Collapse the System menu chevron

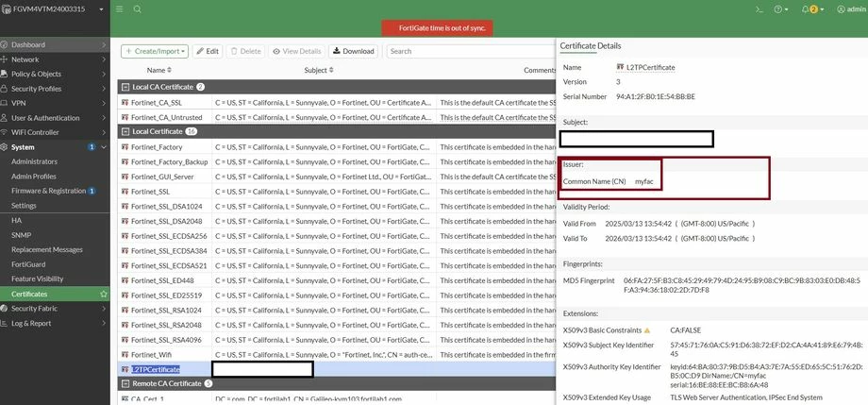click(104, 147)
